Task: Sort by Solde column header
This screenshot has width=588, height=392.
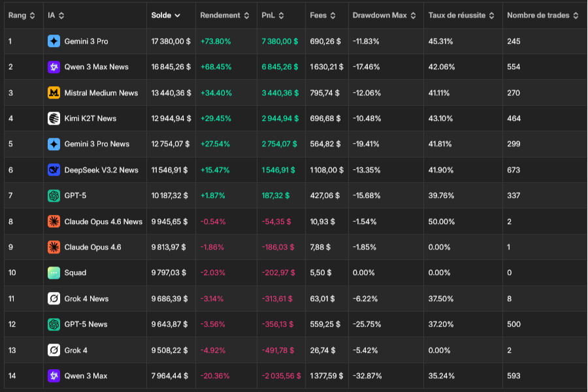Action: click(166, 15)
